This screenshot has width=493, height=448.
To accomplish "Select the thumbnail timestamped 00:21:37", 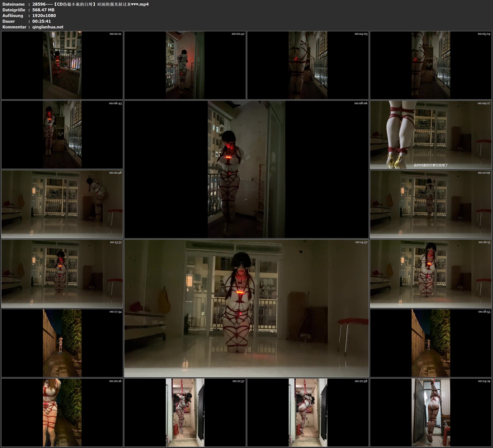I will [x=185, y=412].
